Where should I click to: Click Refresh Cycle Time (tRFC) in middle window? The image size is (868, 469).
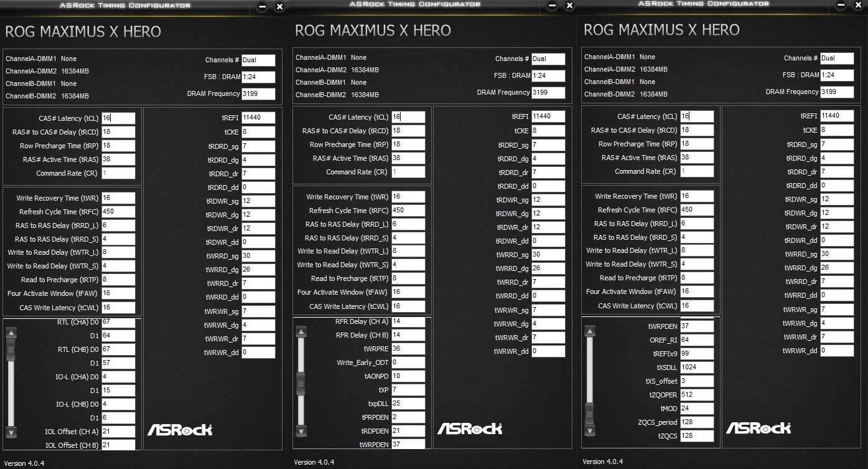point(408,211)
